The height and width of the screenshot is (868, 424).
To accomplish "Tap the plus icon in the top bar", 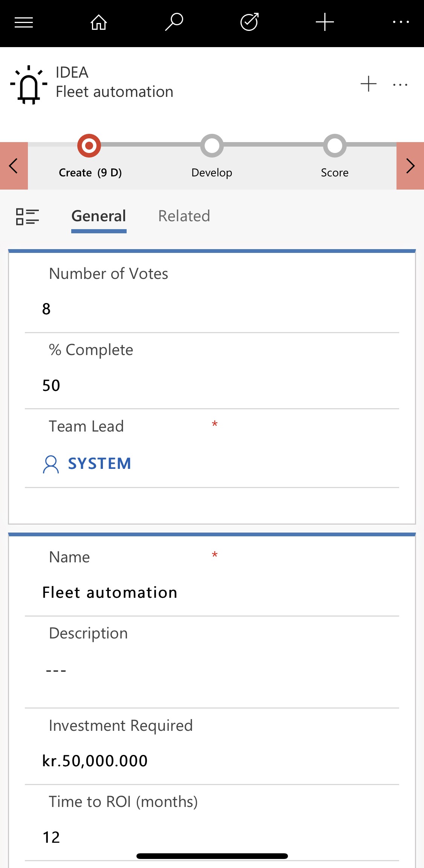I will [x=325, y=22].
